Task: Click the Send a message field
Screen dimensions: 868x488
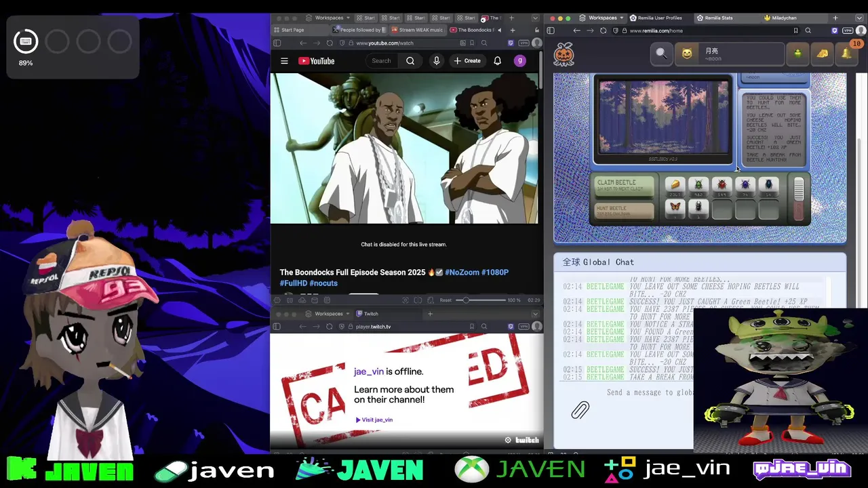Action: [650, 392]
